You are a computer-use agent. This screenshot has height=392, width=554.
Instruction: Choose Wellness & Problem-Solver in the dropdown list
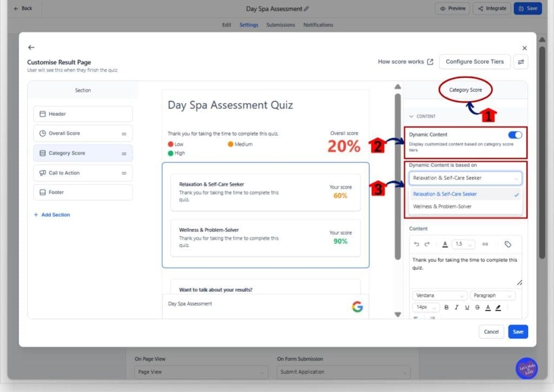click(465, 207)
